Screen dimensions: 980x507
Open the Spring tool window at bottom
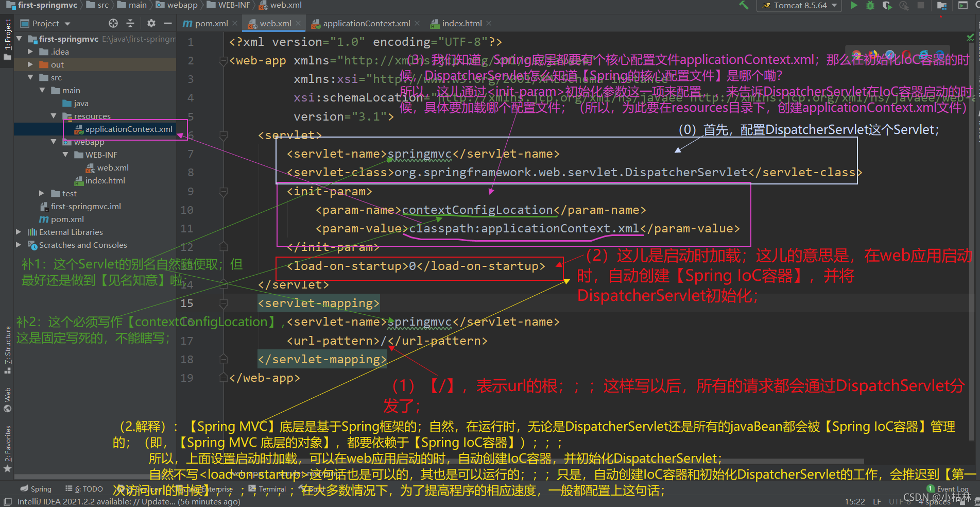tap(36, 488)
